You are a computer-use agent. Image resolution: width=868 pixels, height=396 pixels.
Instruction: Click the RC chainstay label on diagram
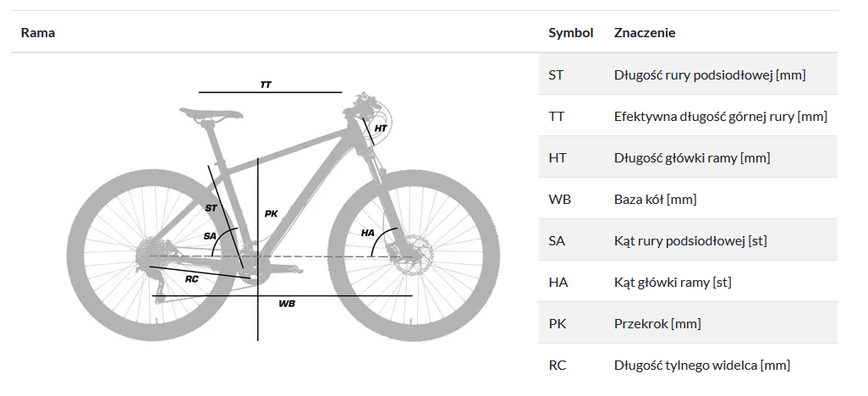(x=192, y=278)
